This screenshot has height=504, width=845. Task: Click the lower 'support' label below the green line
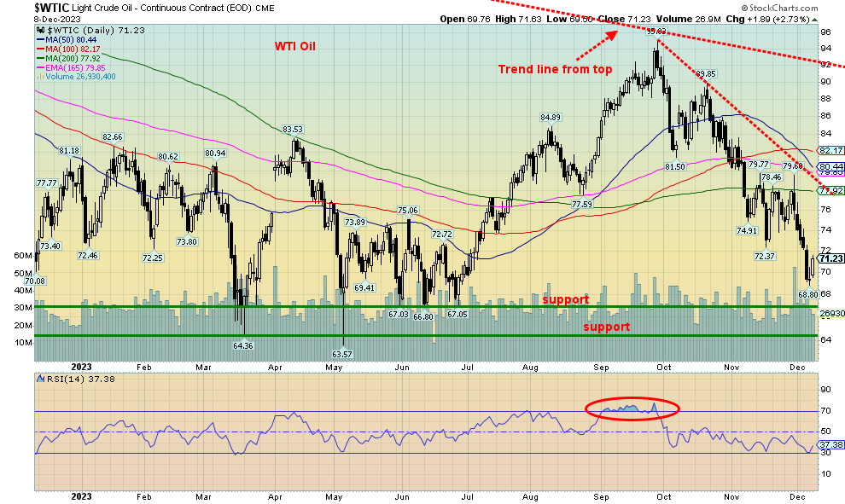tap(606, 327)
